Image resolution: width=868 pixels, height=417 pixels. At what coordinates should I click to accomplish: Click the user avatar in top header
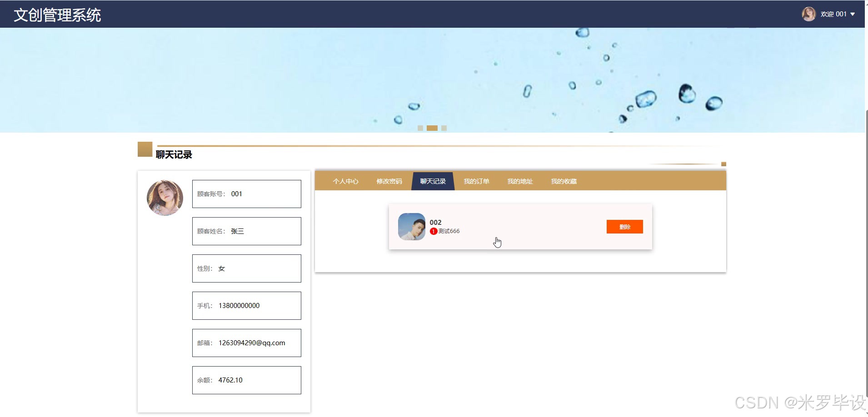[808, 14]
